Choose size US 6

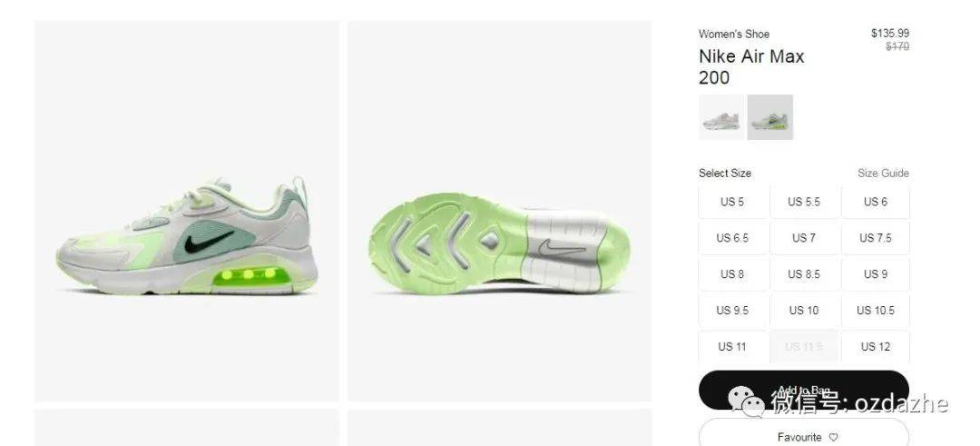[875, 202]
